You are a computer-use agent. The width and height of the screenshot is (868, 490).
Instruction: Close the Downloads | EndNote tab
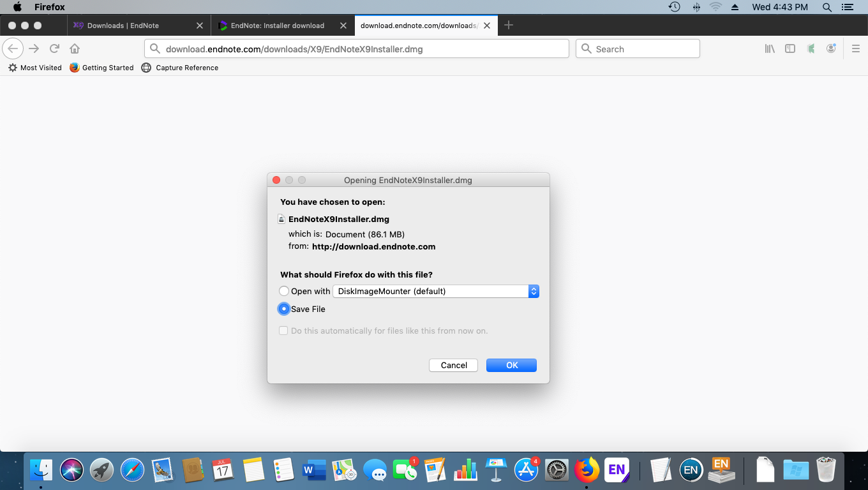tap(200, 26)
